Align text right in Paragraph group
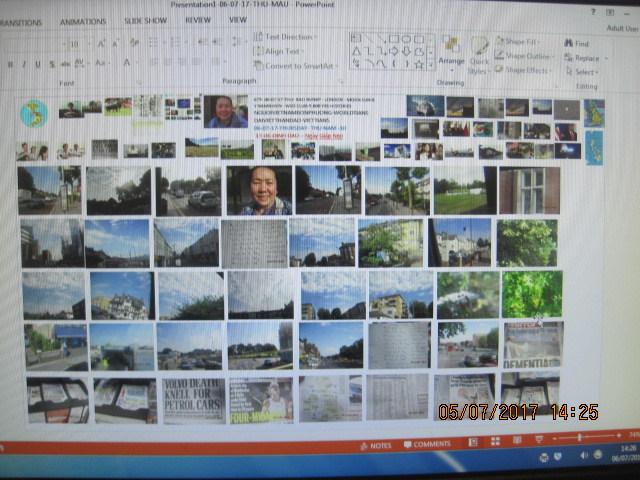Viewport: 640px width, 480px height. (x=182, y=62)
